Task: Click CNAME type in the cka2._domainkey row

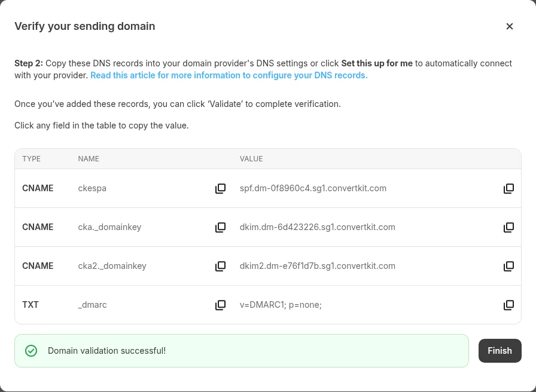Action: [x=38, y=266]
